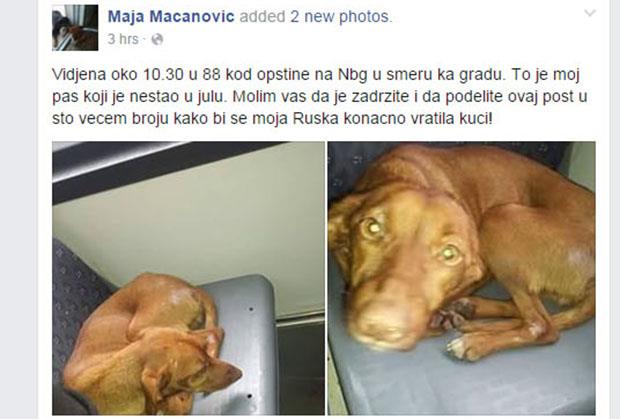Open the close-up photo of dog's face
The height and width of the screenshot is (419, 620).
pos(461,278)
